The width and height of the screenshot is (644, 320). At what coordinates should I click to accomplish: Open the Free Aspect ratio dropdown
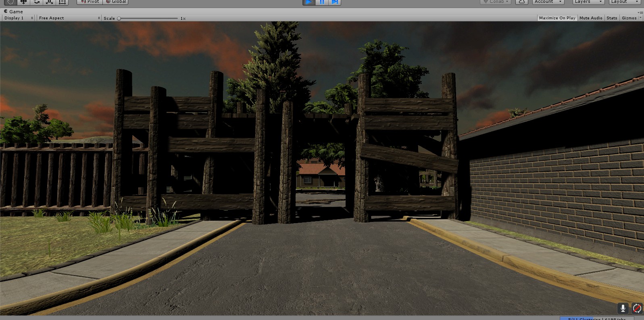(x=69, y=18)
